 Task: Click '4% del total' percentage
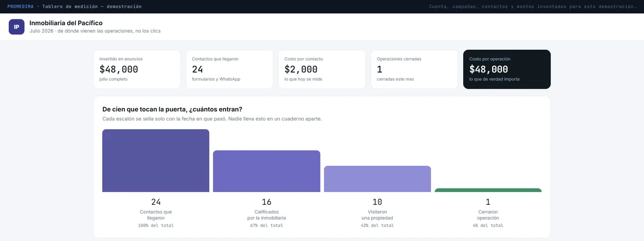[488, 226]
